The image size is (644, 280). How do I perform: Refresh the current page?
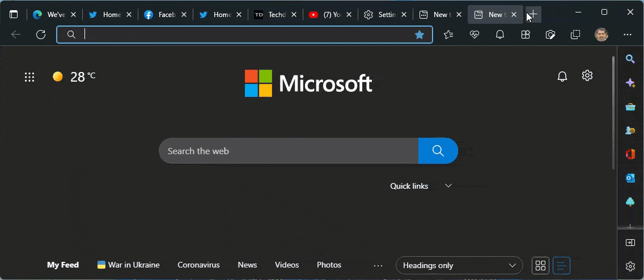pyautogui.click(x=41, y=35)
